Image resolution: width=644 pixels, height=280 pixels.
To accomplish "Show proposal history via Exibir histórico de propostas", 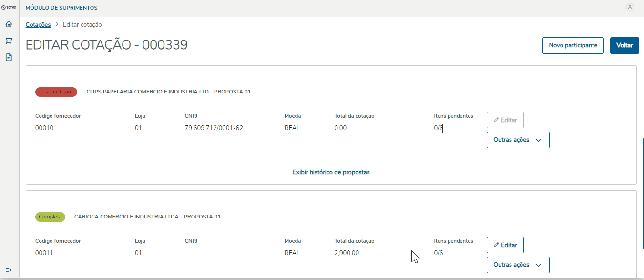I will (x=331, y=172).
